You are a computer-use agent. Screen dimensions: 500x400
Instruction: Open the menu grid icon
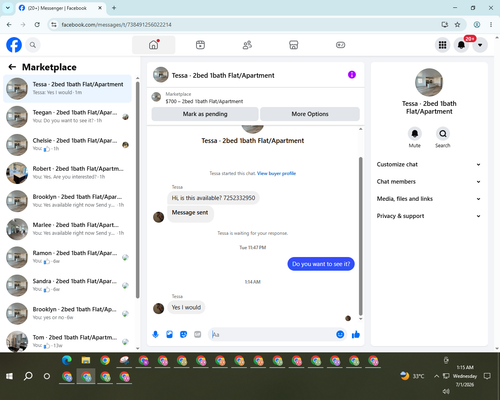[x=442, y=45]
